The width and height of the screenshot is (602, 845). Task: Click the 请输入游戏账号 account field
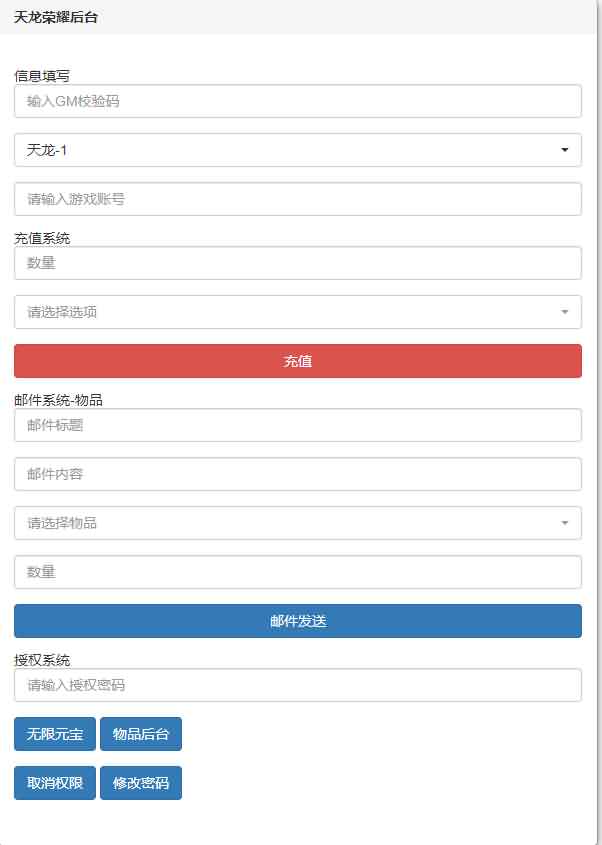coord(297,199)
